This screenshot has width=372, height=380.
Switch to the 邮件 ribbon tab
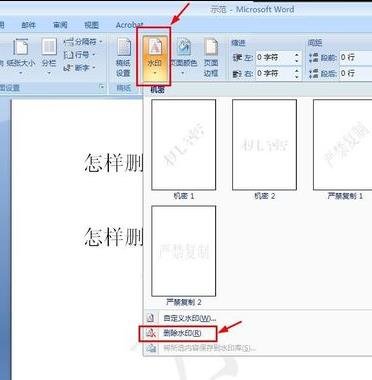pos(29,25)
